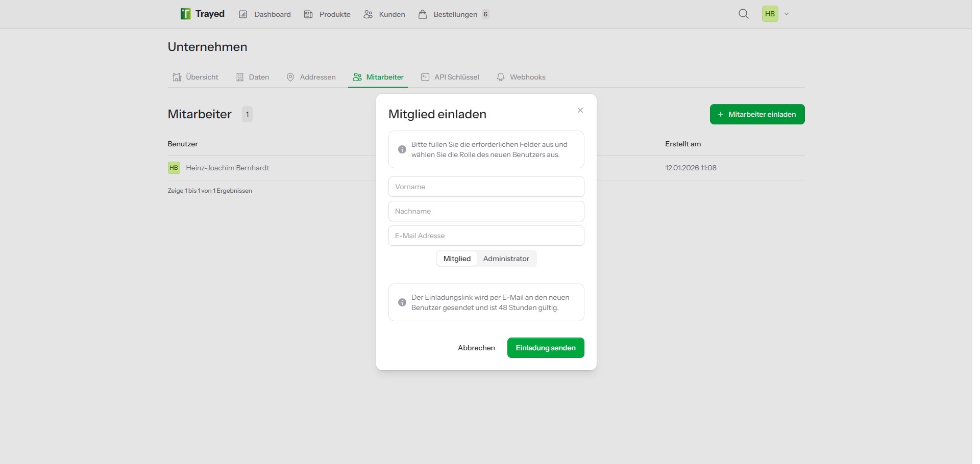Click the Webhooks bell icon

click(x=501, y=77)
